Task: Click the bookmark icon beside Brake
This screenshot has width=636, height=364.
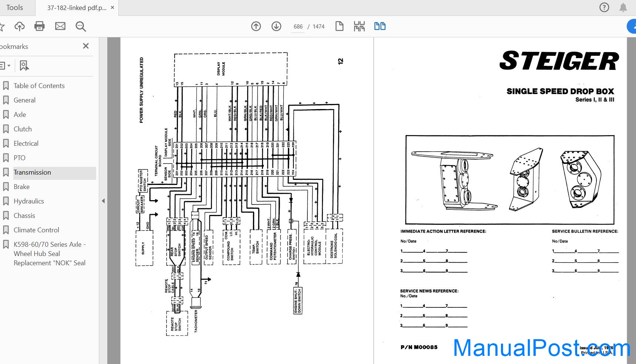Action: point(6,187)
